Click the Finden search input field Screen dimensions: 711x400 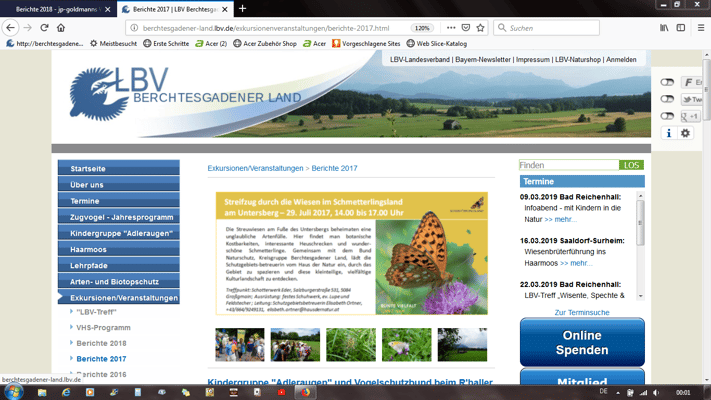point(569,165)
